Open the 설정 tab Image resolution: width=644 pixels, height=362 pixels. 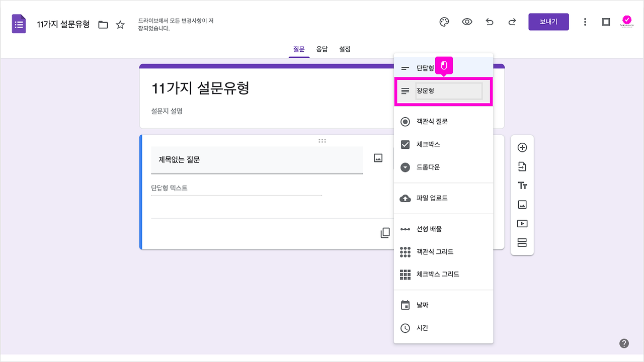(x=345, y=49)
